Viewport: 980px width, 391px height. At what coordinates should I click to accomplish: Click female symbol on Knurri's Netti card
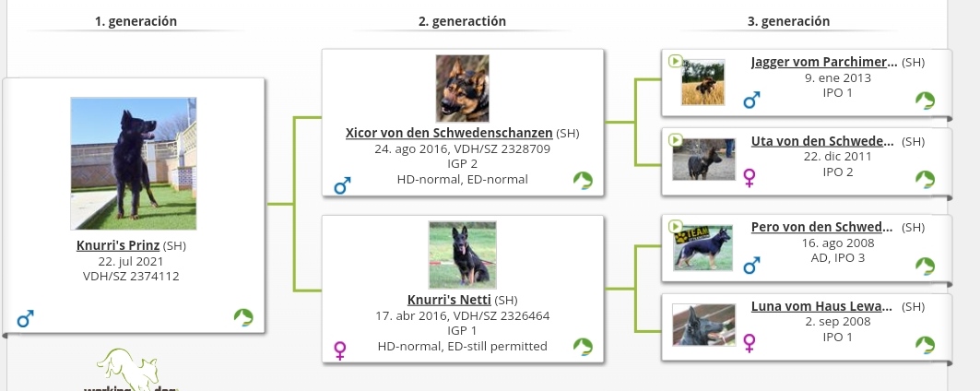(340, 350)
